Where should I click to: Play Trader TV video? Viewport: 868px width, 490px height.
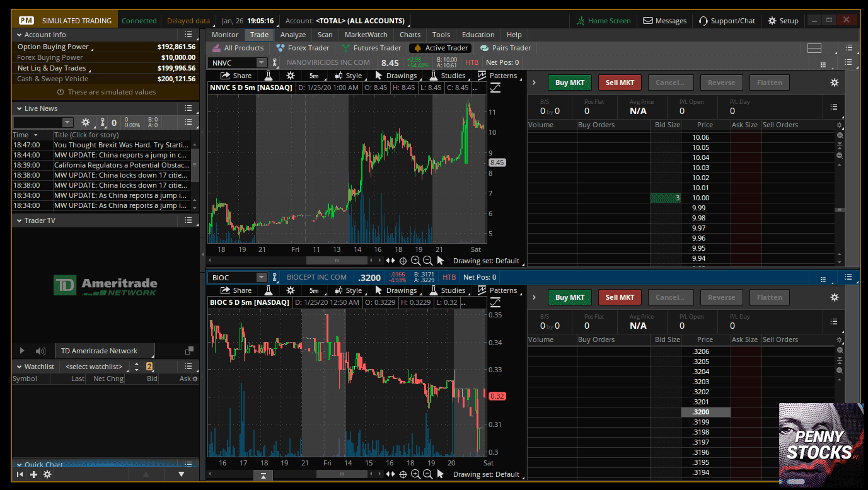(x=23, y=351)
